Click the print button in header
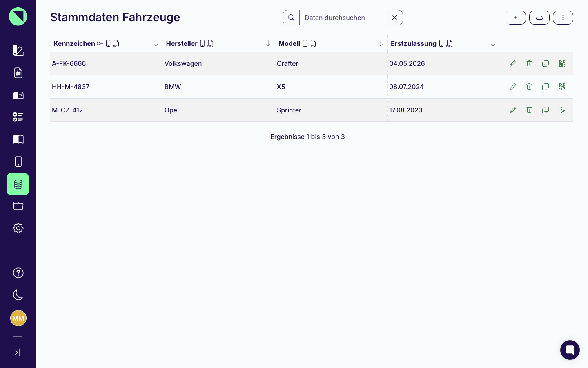The image size is (588, 368). click(x=539, y=18)
